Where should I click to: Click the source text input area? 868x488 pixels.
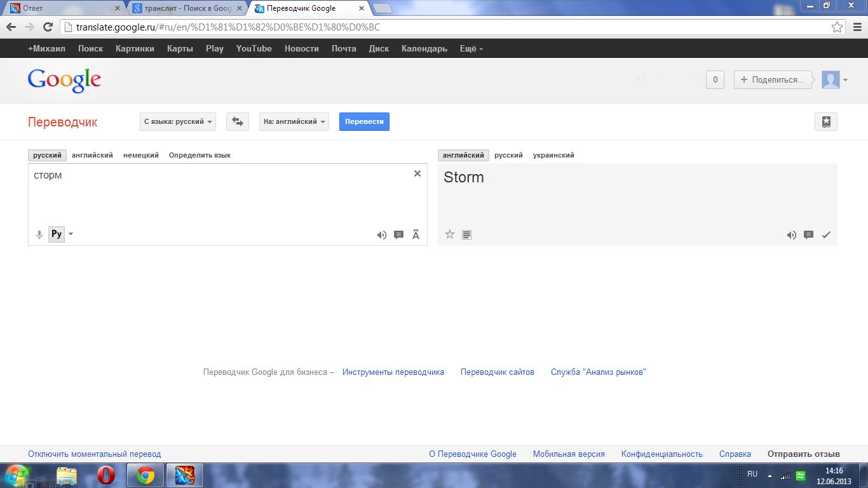(x=227, y=205)
